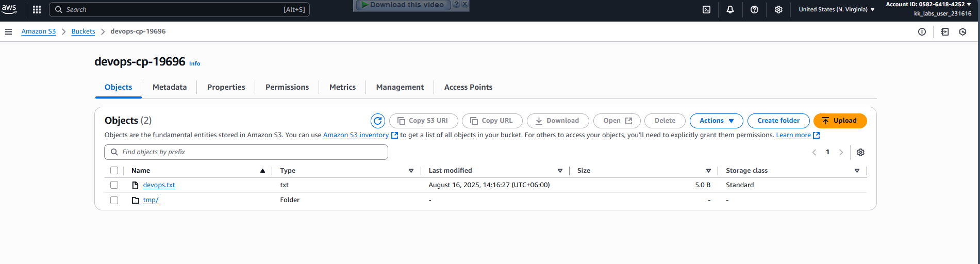980x264 pixels.
Task: Open the services grid menu icon
Action: 37,9
